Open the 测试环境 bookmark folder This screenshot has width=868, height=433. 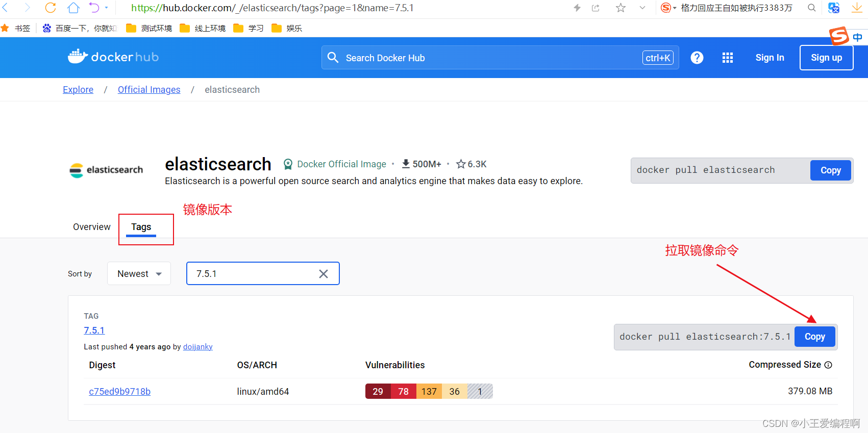[x=149, y=28]
